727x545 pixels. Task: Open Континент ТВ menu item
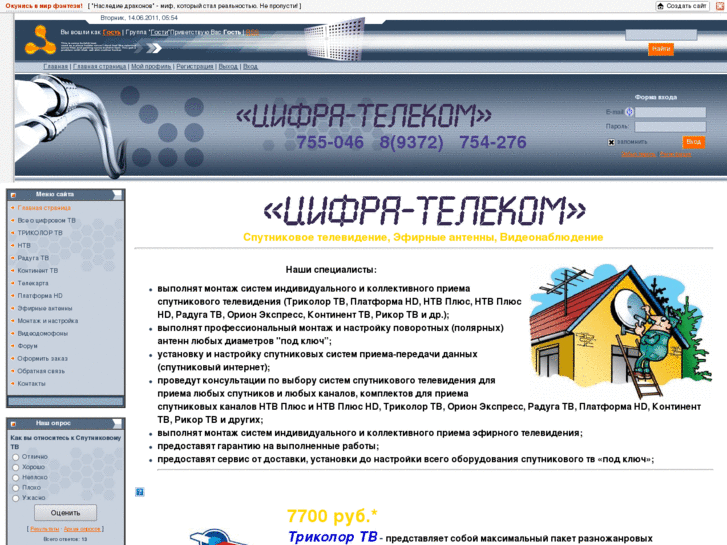[38, 270]
